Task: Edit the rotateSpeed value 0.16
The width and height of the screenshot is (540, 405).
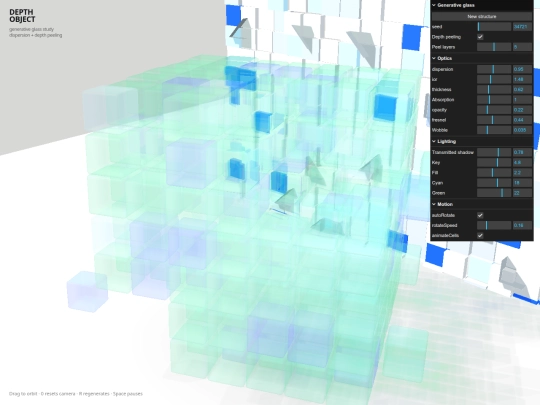Action: pos(522,225)
